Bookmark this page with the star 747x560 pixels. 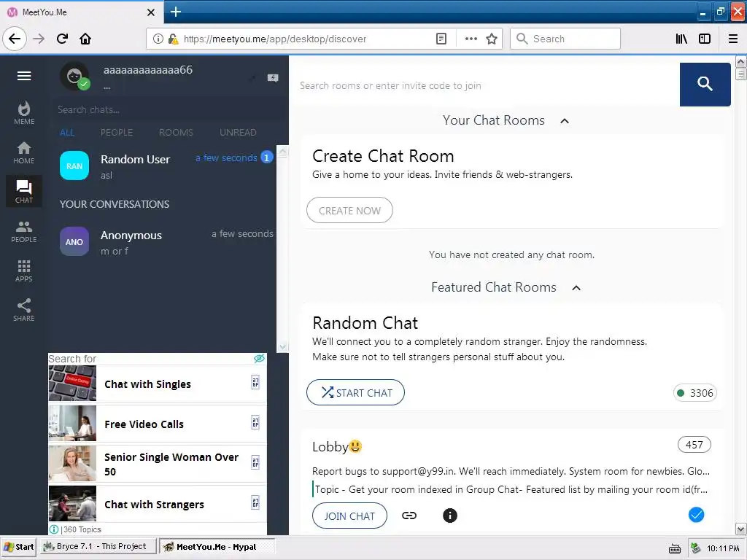click(x=492, y=39)
